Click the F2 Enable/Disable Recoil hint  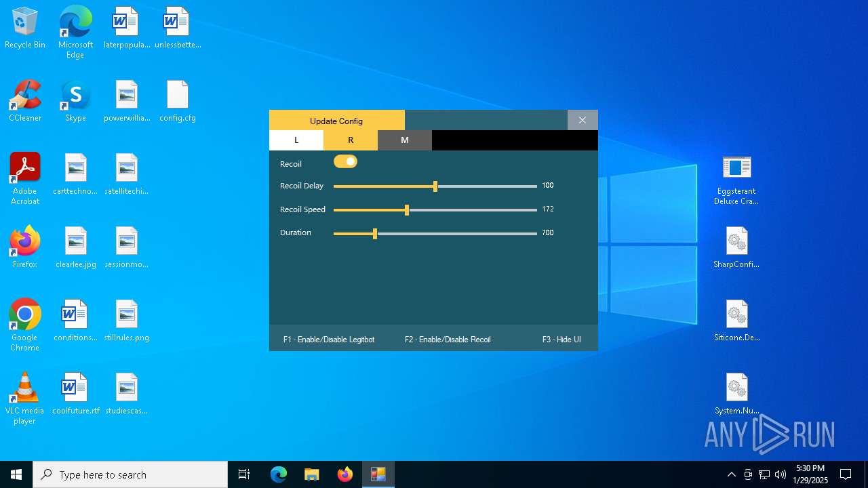(448, 340)
